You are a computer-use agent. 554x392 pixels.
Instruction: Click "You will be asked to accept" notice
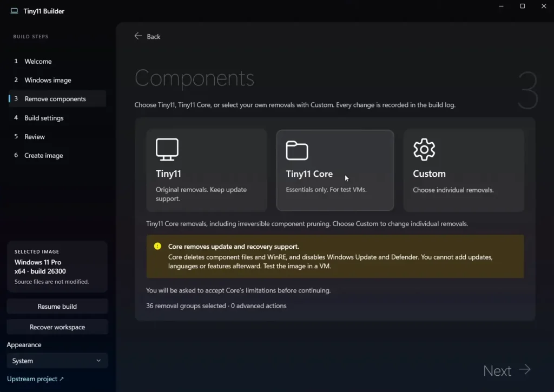click(x=239, y=290)
